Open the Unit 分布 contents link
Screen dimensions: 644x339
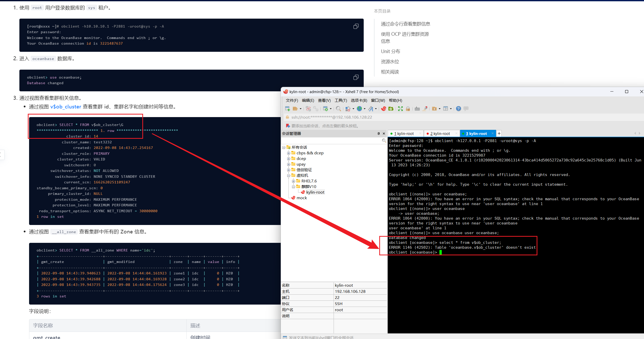click(390, 51)
